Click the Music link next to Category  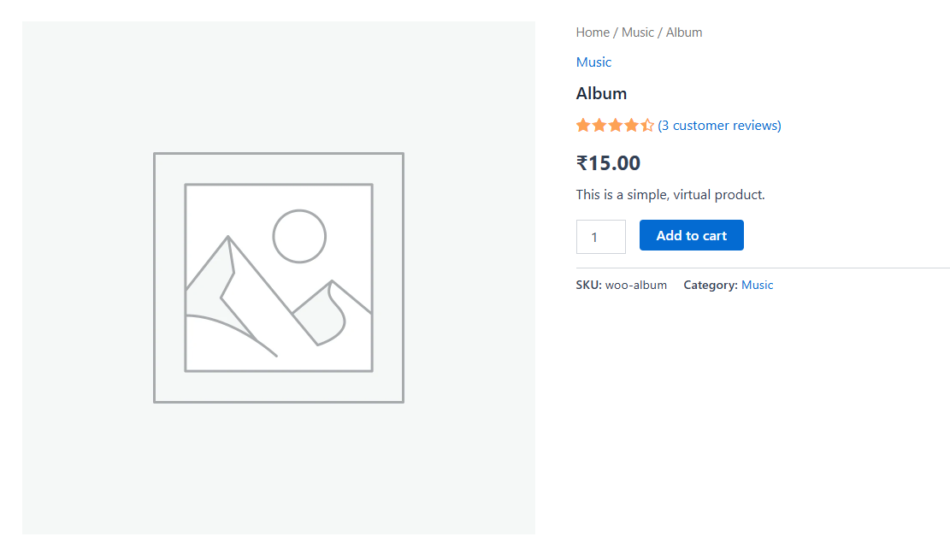[757, 284]
